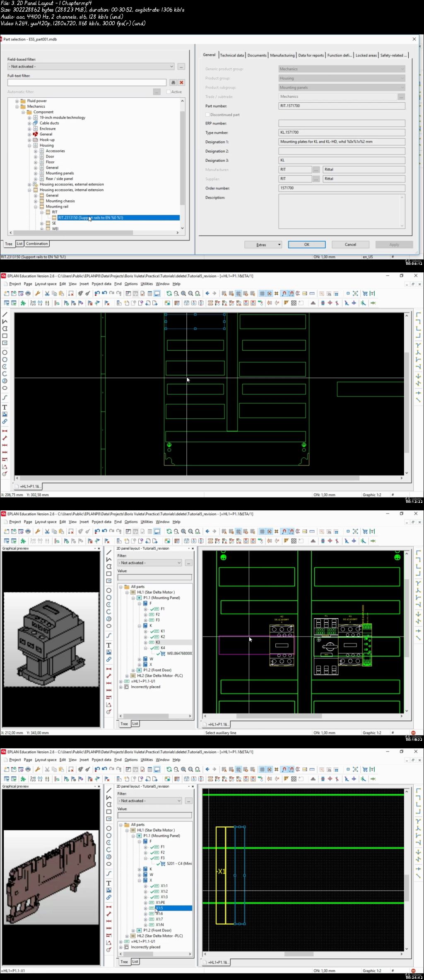Image resolution: width=424 pixels, height=980 pixels.
Task: Switch to the Technical data tab
Action: coord(232,55)
